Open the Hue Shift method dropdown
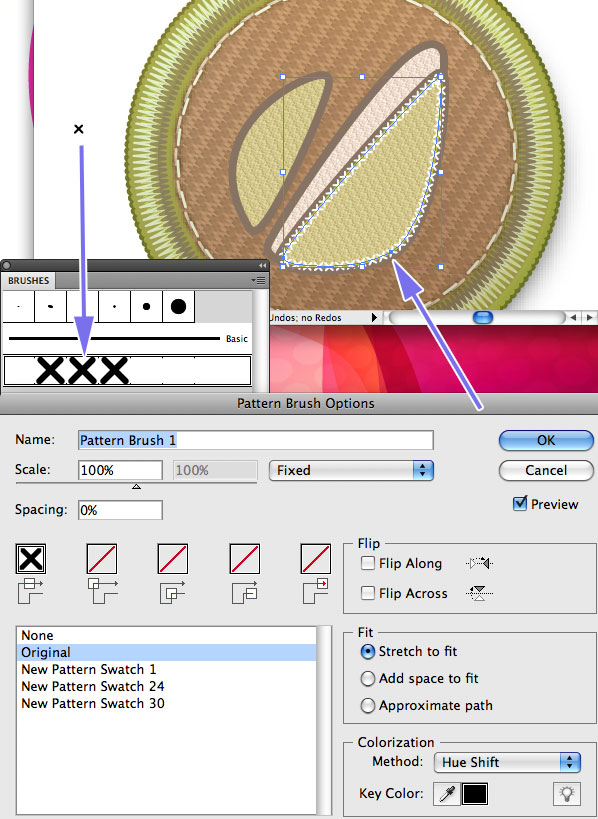This screenshot has height=819, width=598. coord(507,762)
